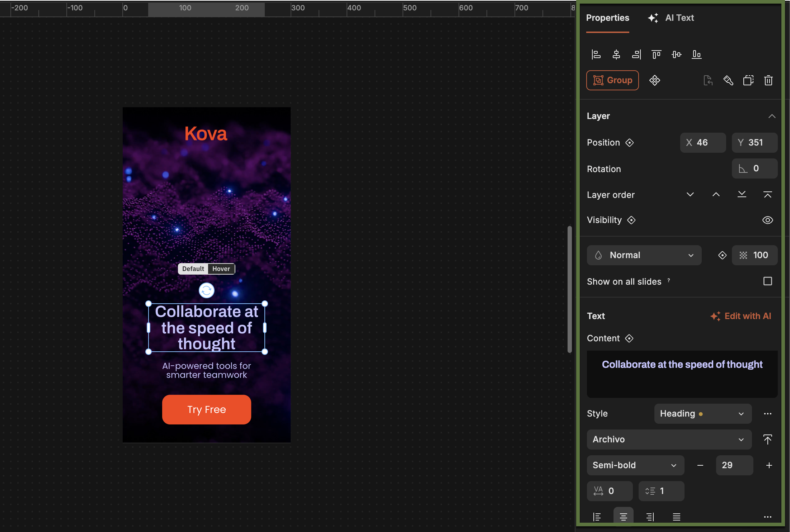Switch to the AI Text tab
The width and height of the screenshot is (790, 532).
tap(671, 18)
